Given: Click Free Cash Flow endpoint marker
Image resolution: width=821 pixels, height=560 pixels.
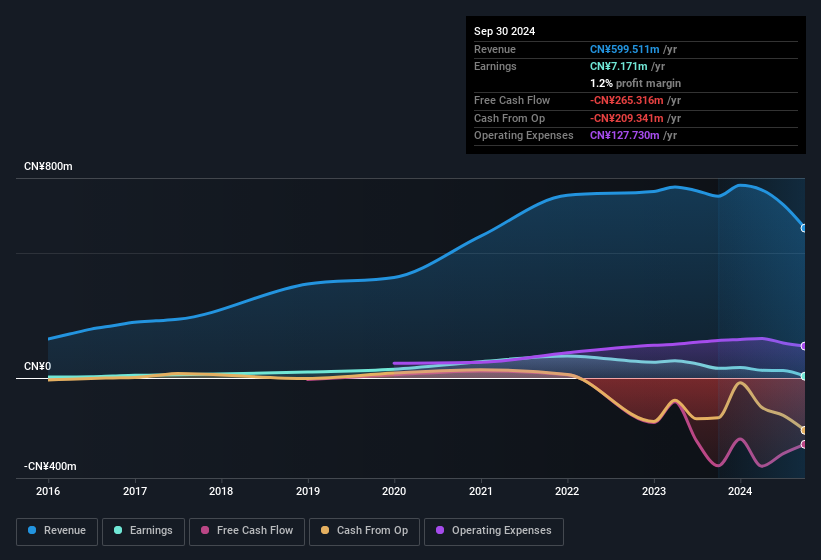Looking at the screenshot, I should pos(804,444).
